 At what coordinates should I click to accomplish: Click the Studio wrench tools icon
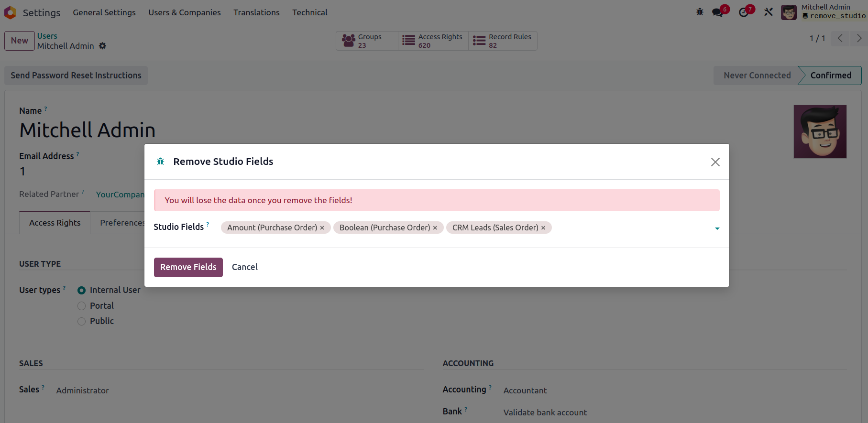click(x=769, y=12)
